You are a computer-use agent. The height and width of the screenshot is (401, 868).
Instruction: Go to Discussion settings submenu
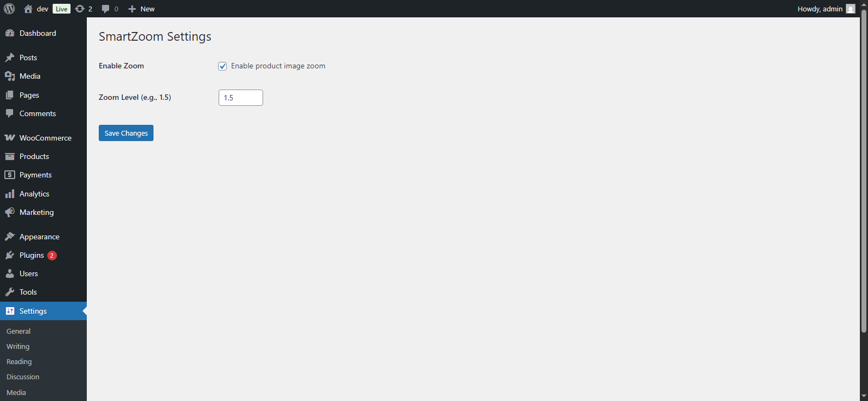coord(23,377)
